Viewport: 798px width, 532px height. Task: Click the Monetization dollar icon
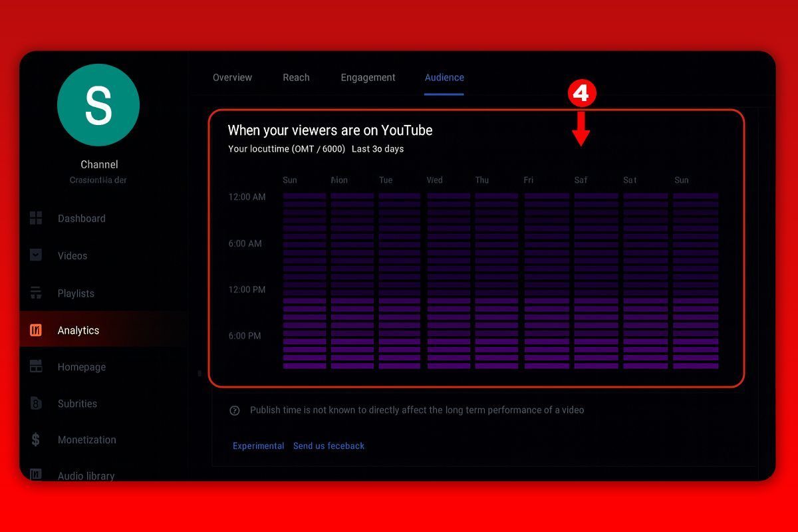coord(36,440)
